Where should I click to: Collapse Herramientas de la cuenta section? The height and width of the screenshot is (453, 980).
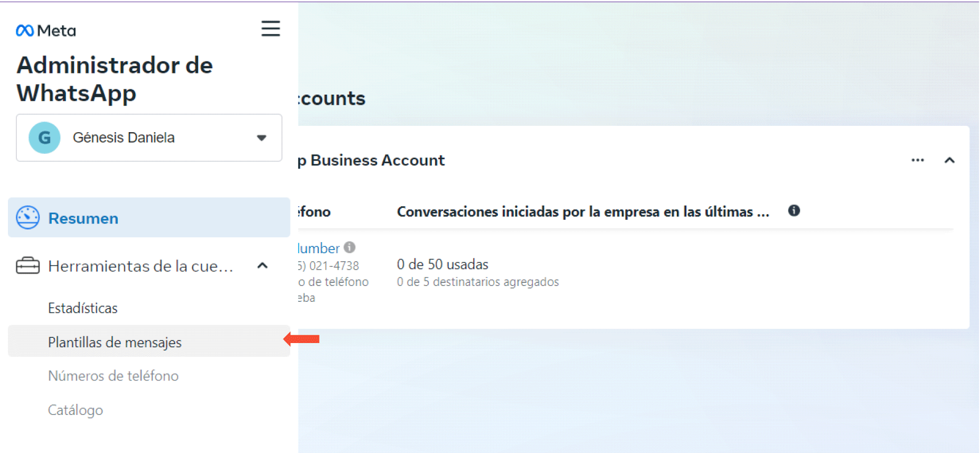coord(262,265)
